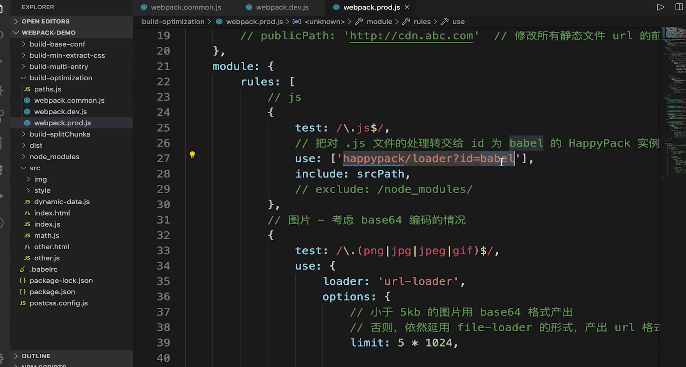Click the webpack.prod.js breadcrumb
The image size is (686, 367).
[x=254, y=21]
